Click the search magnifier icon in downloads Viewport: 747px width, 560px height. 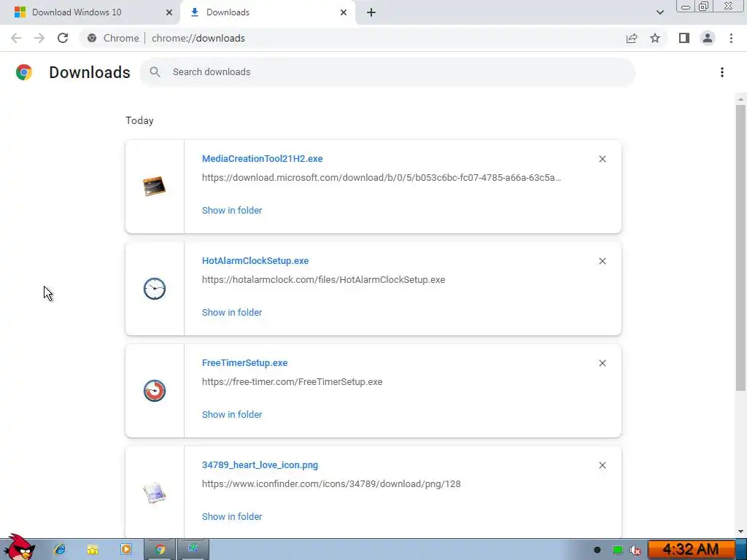point(155,72)
